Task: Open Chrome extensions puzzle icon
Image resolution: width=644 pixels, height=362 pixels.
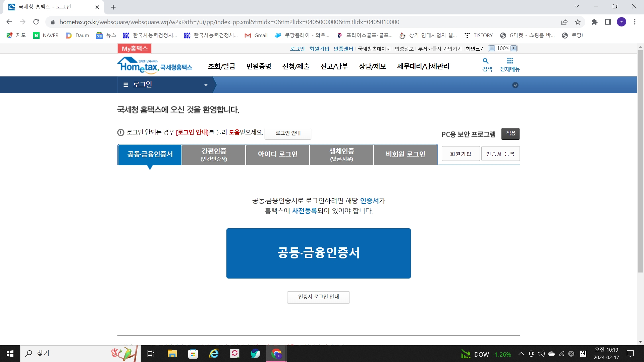Action: pyautogui.click(x=594, y=22)
